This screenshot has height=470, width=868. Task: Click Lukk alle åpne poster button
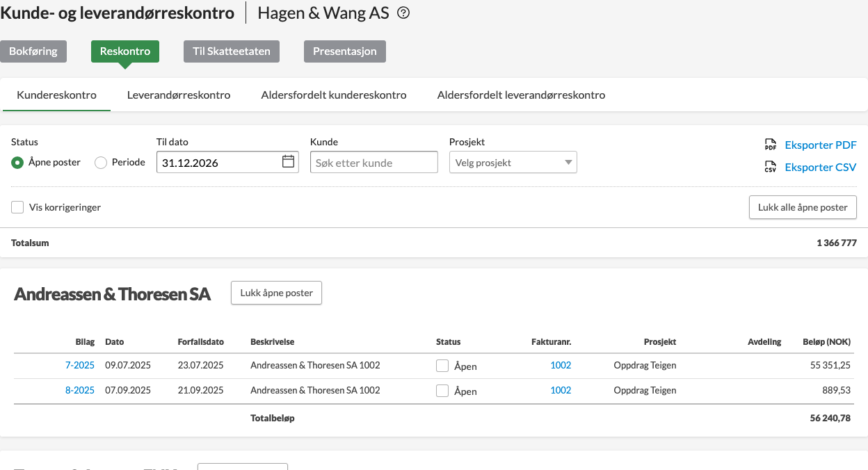coord(803,207)
